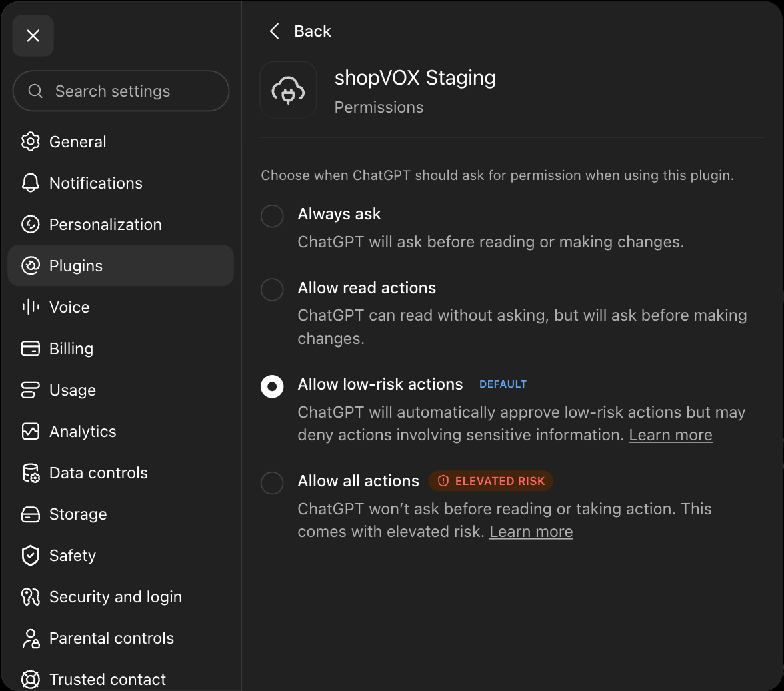Screen dimensions: 784x691
Task: Go to Personalization settings
Action: [x=121, y=224]
